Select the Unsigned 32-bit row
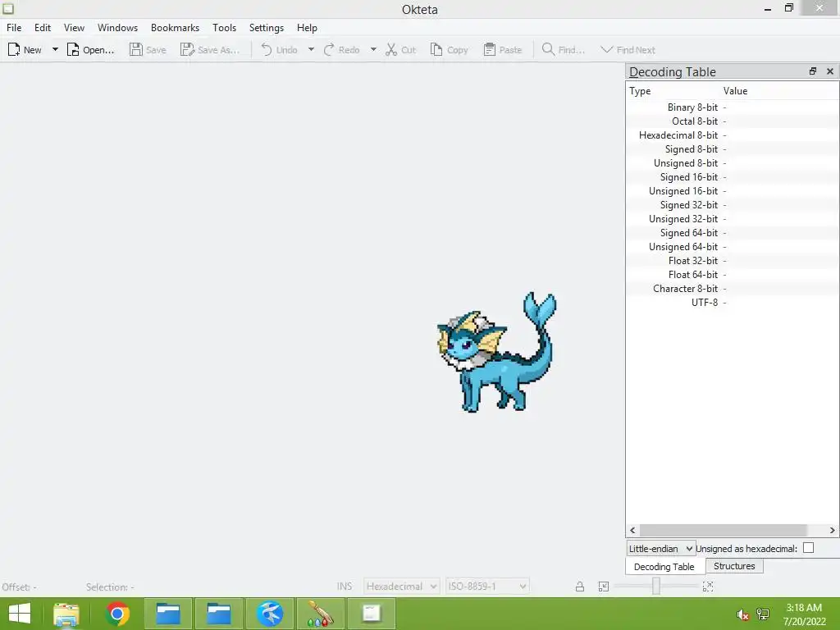The height and width of the screenshot is (630, 840). coord(733,218)
